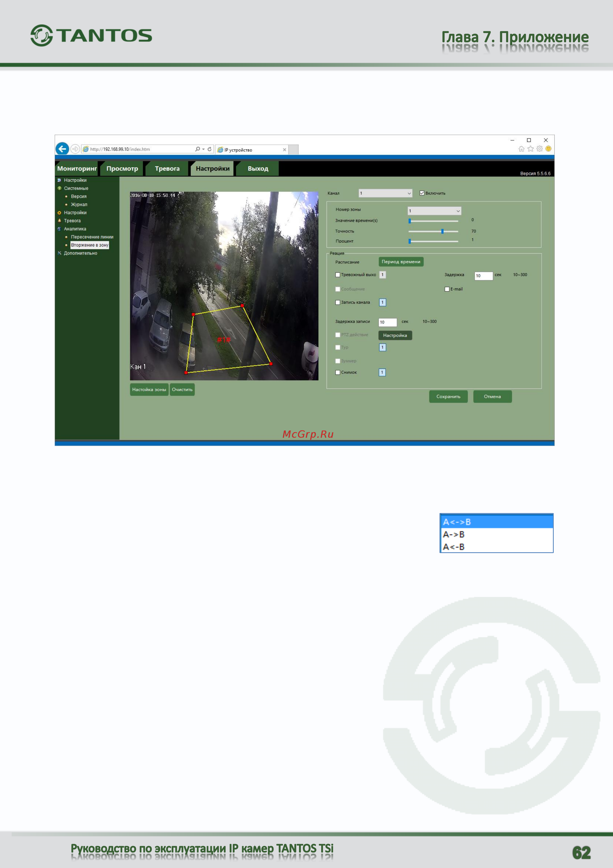
Task: Click the Задержка seconds input field
Action: pyautogui.click(x=483, y=275)
